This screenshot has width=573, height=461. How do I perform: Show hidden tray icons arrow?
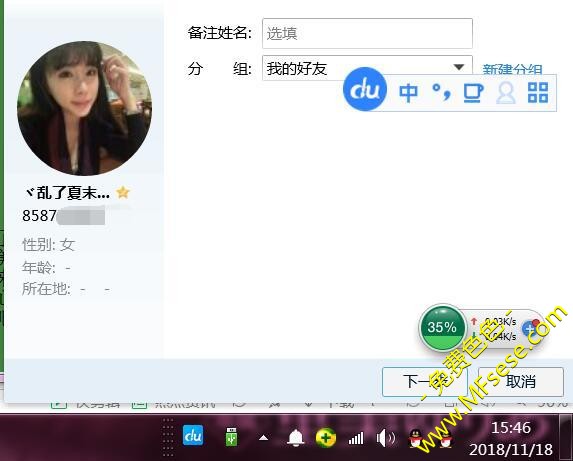click(x=263, y=438)
